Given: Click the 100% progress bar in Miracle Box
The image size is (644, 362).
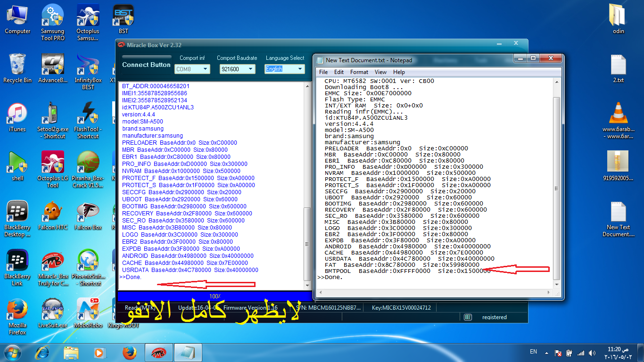Looking at the screenshot, I should (x=215, y=296).
